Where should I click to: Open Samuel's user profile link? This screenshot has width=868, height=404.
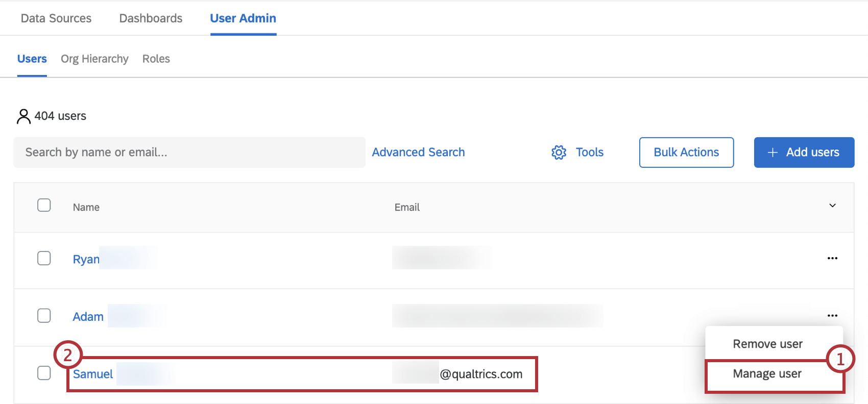click(93, 374)
